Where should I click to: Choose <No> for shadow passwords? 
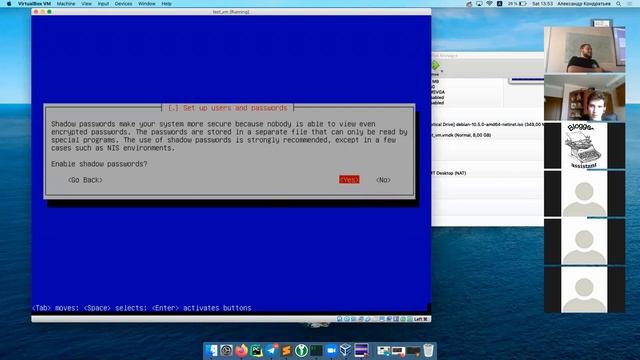click(x=383, y=180)
